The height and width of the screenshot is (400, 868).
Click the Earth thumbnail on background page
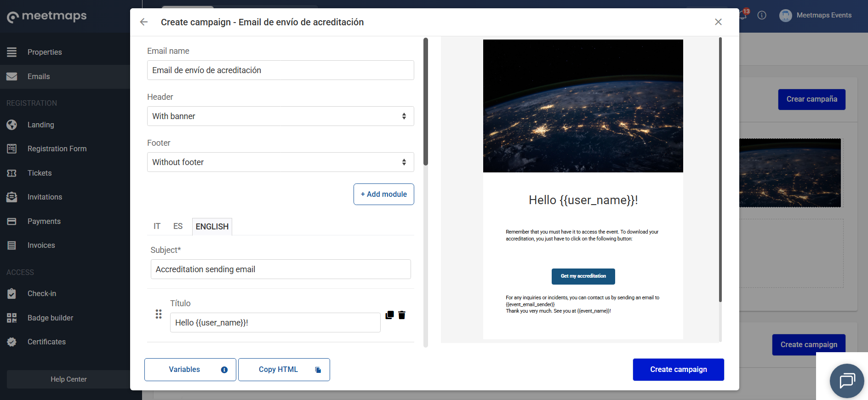coord(790,173)
